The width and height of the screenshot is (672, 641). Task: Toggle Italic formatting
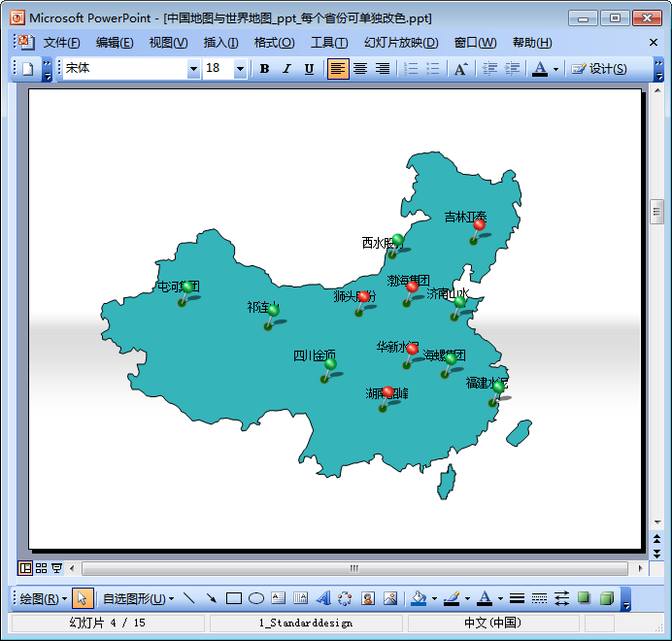pos(286,69)
